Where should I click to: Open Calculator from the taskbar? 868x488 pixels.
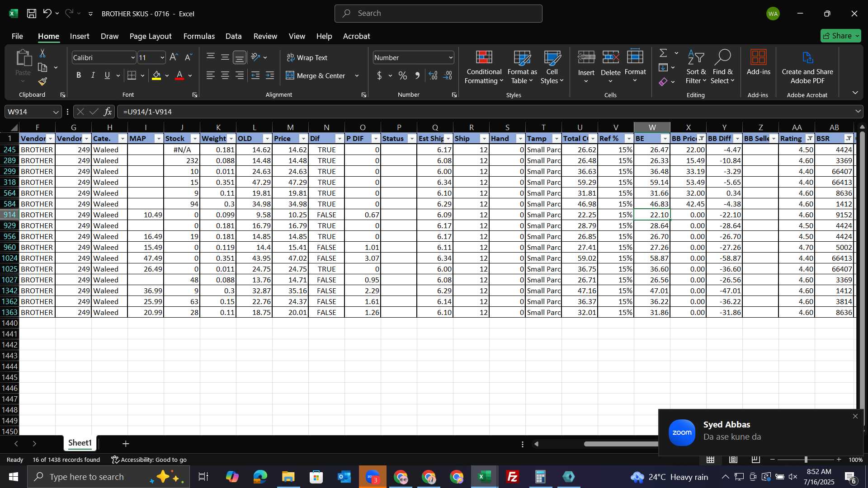coord(541,477)
